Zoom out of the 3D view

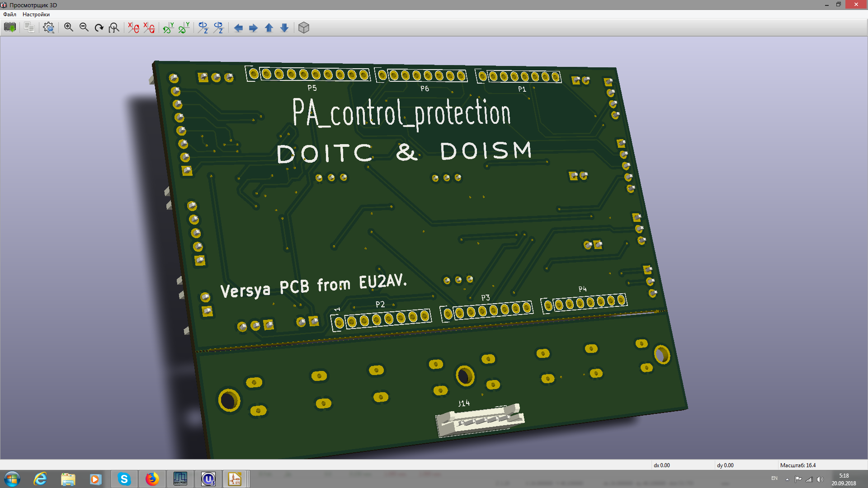click(x=84, y=28)
